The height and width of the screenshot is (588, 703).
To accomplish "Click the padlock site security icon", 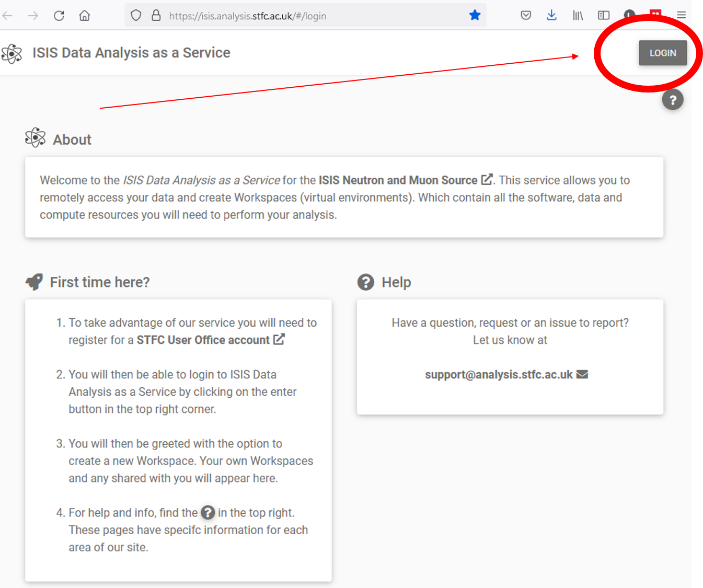I will coord(156,15).
